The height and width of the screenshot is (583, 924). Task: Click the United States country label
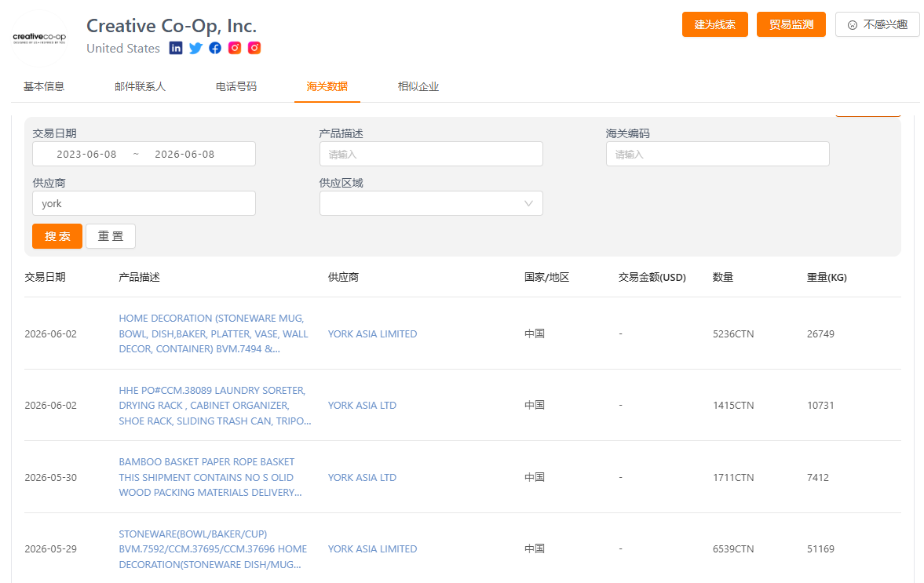[x=123, y=49]
